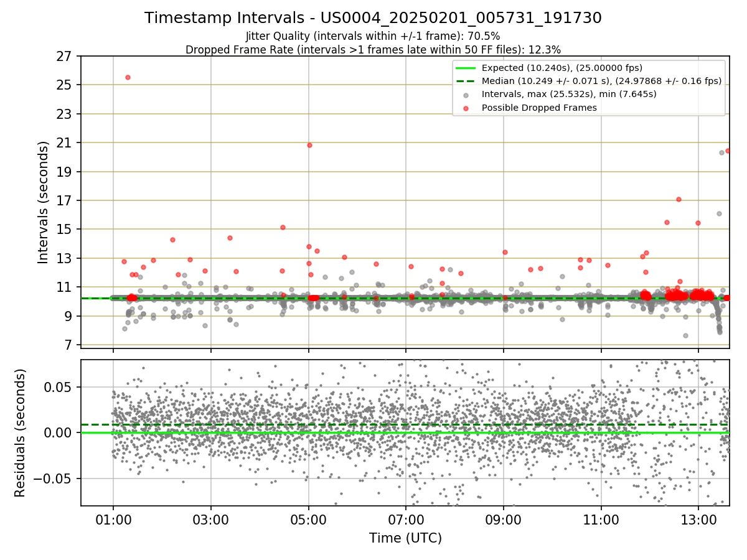Click the gray point near 16 seconds at far right
Viewport: 747px width, 560px height.
[719, 213]
